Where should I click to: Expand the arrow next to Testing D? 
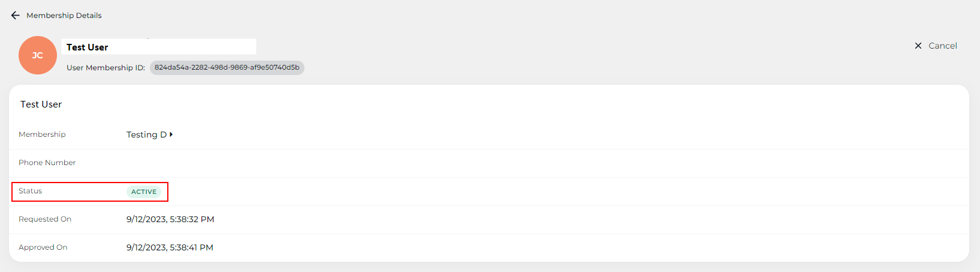[171, 134]
